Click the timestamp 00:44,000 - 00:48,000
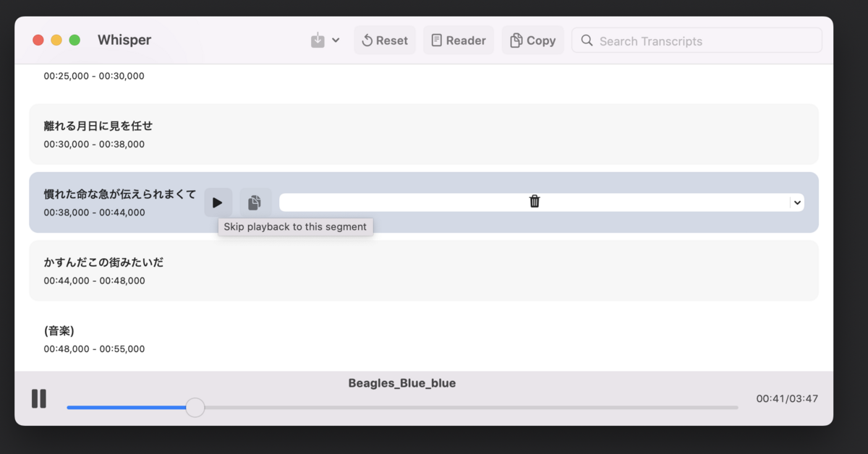Screen dimensions: 868x454 tap(94, 280)
